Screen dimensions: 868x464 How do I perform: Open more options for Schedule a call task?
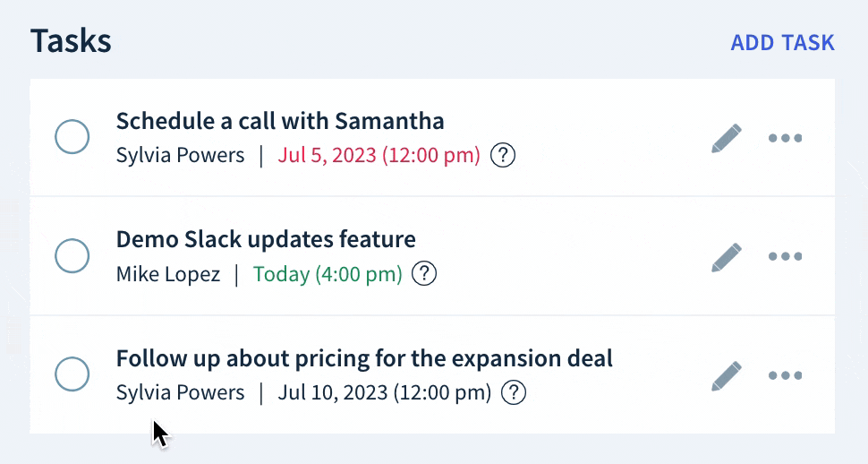(785, 138)
